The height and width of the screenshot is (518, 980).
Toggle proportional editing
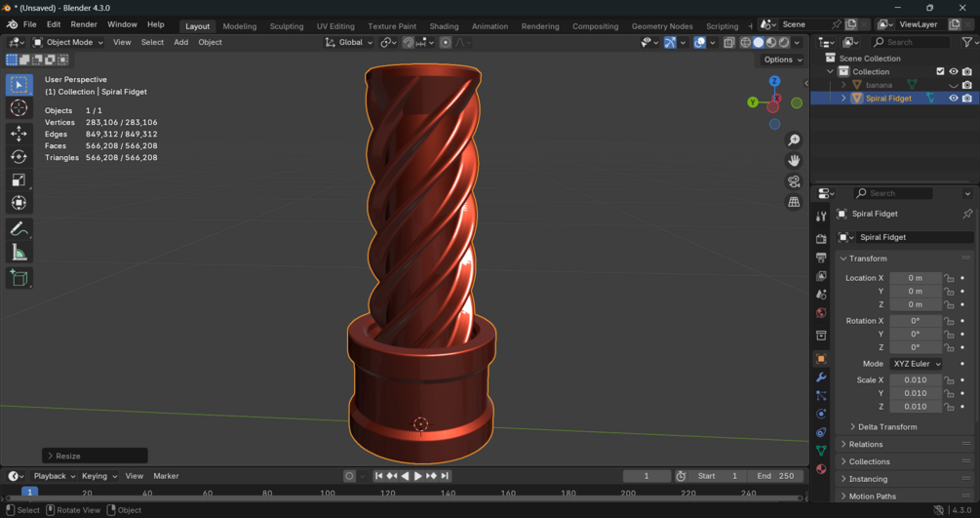pos(445,43)
